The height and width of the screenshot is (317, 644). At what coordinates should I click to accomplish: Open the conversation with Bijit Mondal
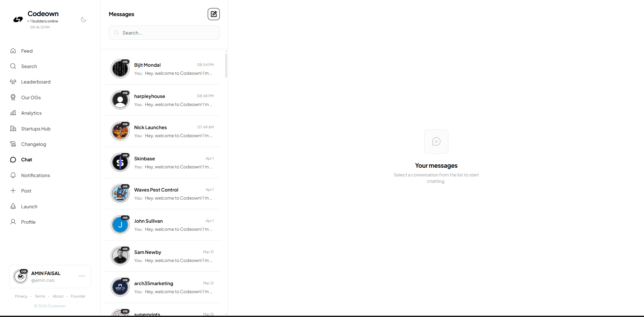coord(164,68)
